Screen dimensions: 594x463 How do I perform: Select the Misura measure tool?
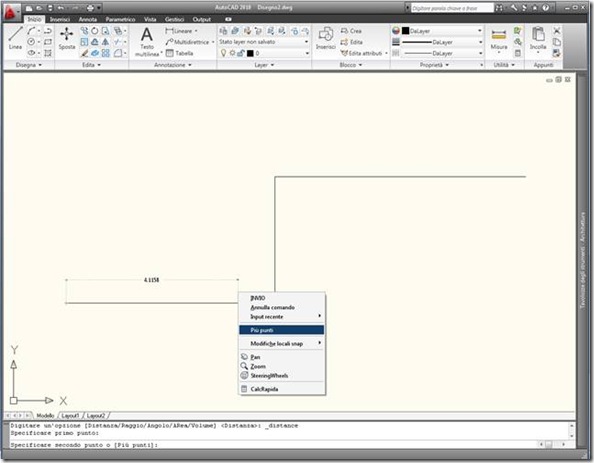[499, 39]
